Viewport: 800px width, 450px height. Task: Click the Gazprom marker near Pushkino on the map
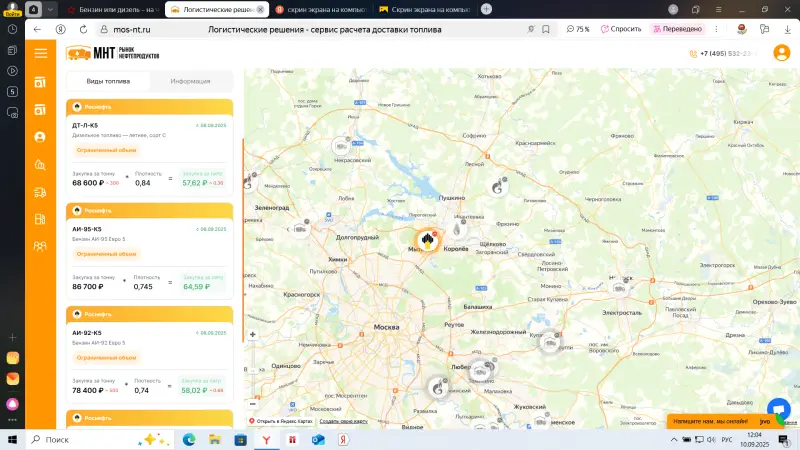click(499, 187)
